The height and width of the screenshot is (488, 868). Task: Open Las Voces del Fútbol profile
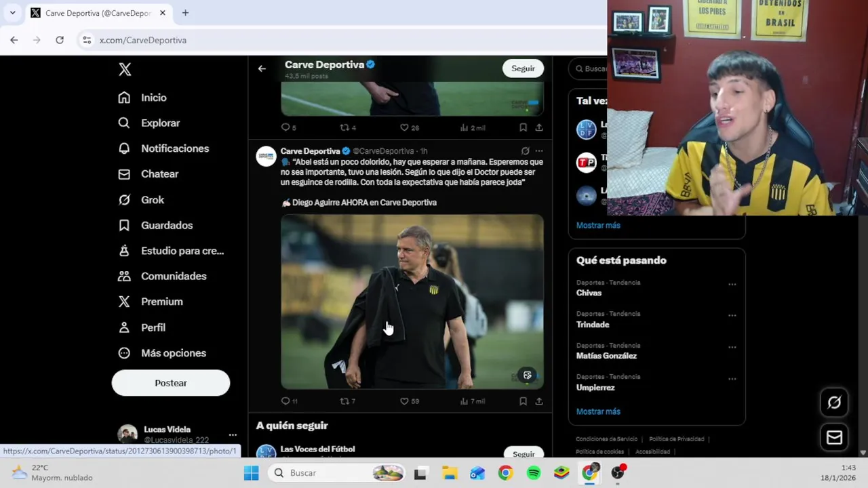(317, 449)
